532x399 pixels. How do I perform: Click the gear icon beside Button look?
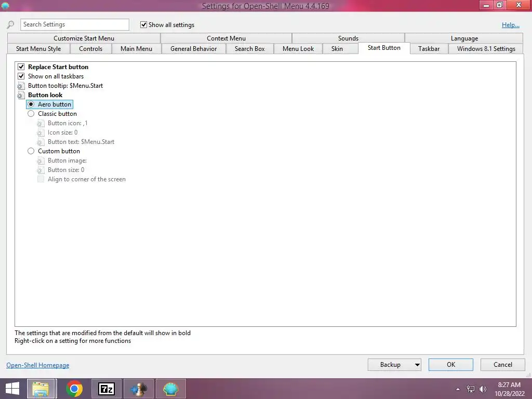21,95
